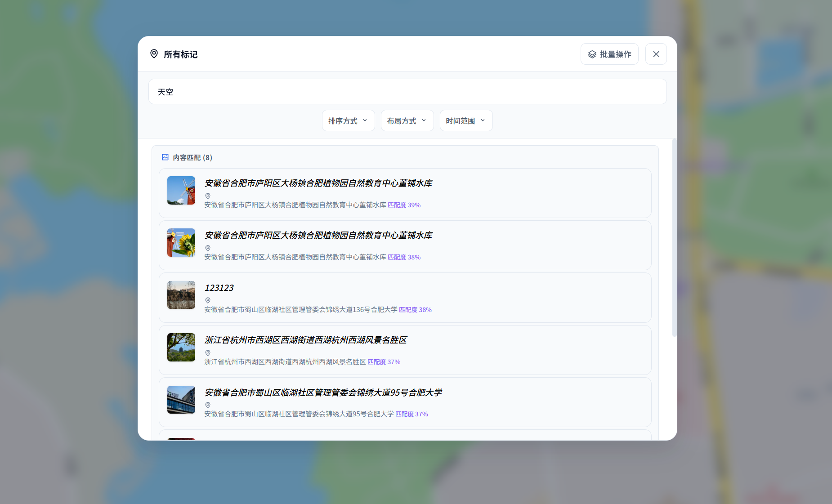Image resolution: width=832 pixels, height=504 pixels.
Task: Open the 时间范围 time range dropdown
Action: [466, 120]
